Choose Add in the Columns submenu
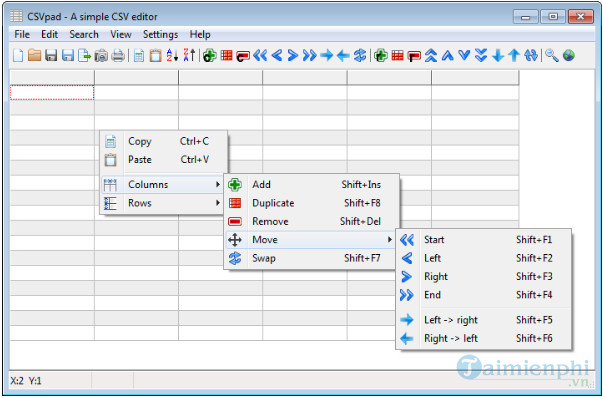 pyautogui.click(x=311, y=185)
